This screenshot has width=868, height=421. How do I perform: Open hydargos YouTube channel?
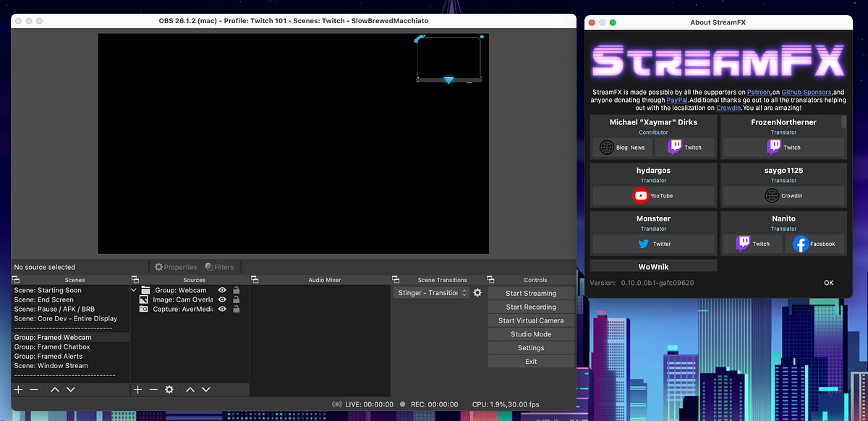[653, 195]
